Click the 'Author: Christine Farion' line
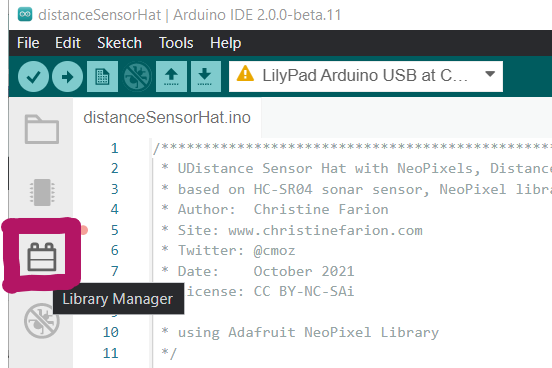 (275, 210)
